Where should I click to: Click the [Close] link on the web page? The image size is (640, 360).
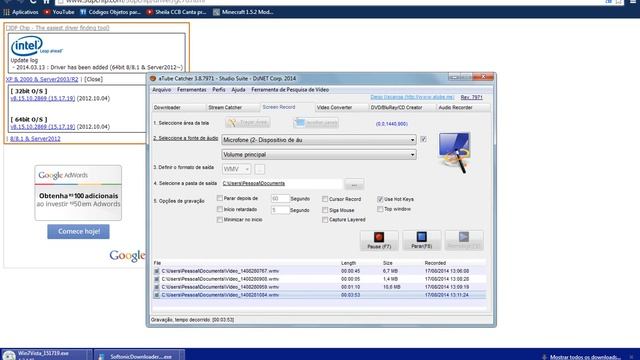tap(93, 79)
